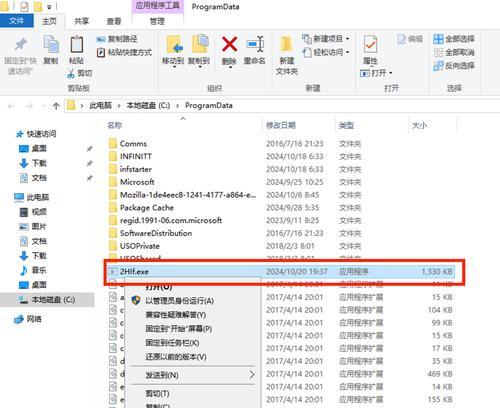Select the Package Cache folder
Image resolution: width=500 pixels, height=408 pixels.
point(147,207)
